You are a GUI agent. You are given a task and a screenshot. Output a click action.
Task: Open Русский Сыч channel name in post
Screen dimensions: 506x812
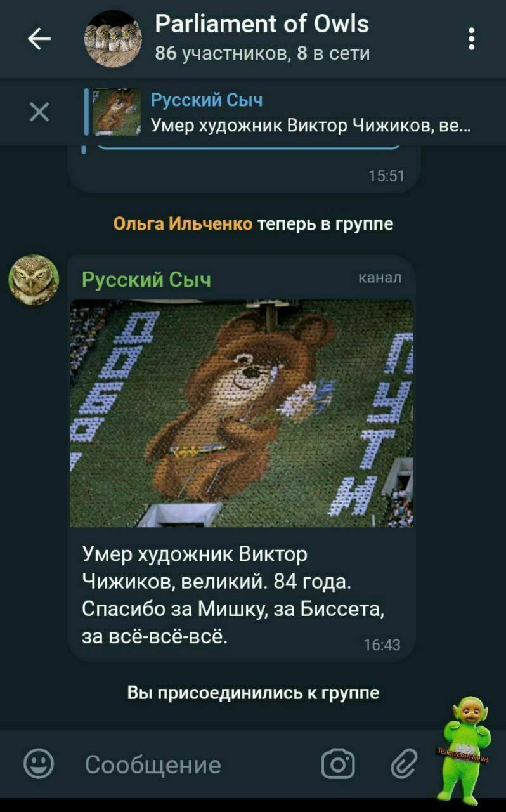click(146, 279)
